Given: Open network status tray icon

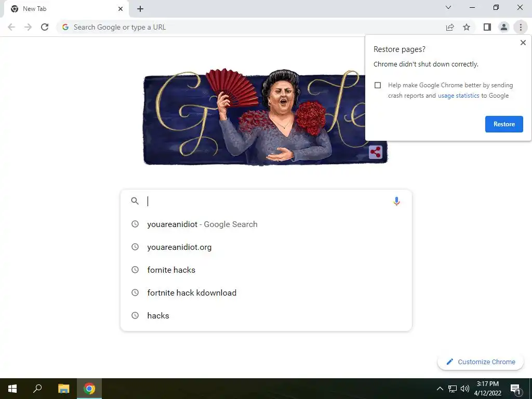Looking at the screenshot, I should (x=453, y=389).
